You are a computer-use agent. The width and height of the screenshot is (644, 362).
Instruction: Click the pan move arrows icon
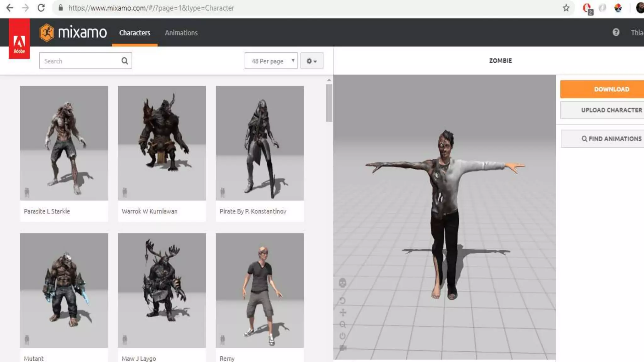(343, 312)
